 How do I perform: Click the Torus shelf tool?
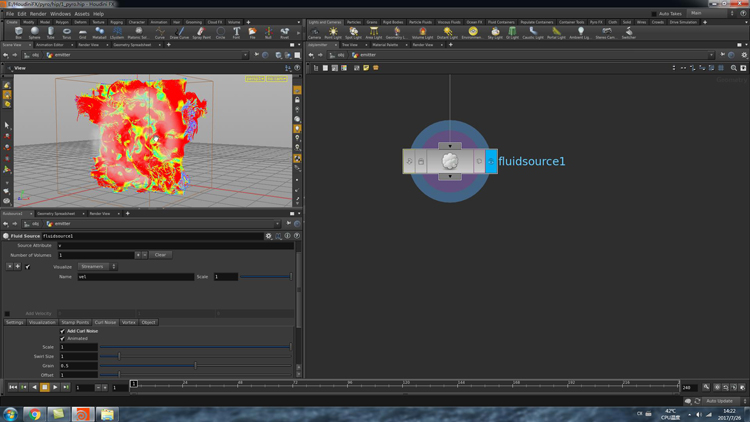[67, 32]
